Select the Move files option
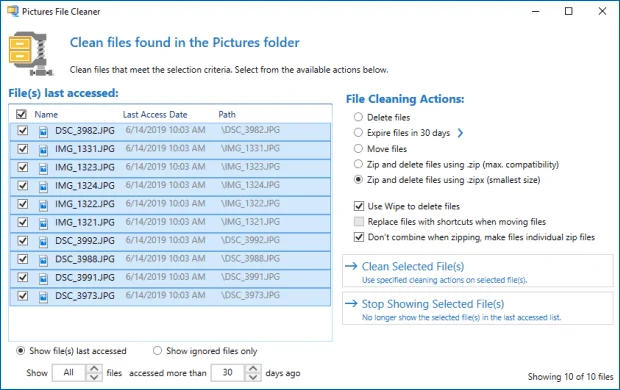The image size is (620, 390). [x=358, y=148]
